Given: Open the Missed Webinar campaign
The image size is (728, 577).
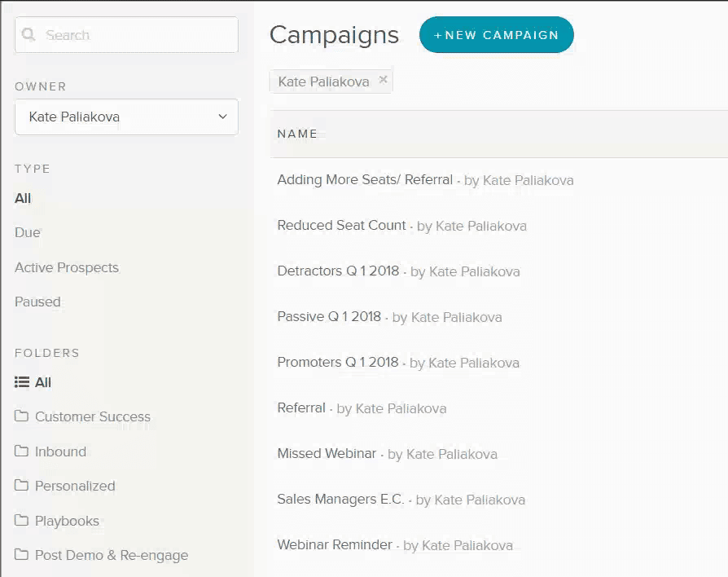Looking at the screenshot, I should (327, 453).
